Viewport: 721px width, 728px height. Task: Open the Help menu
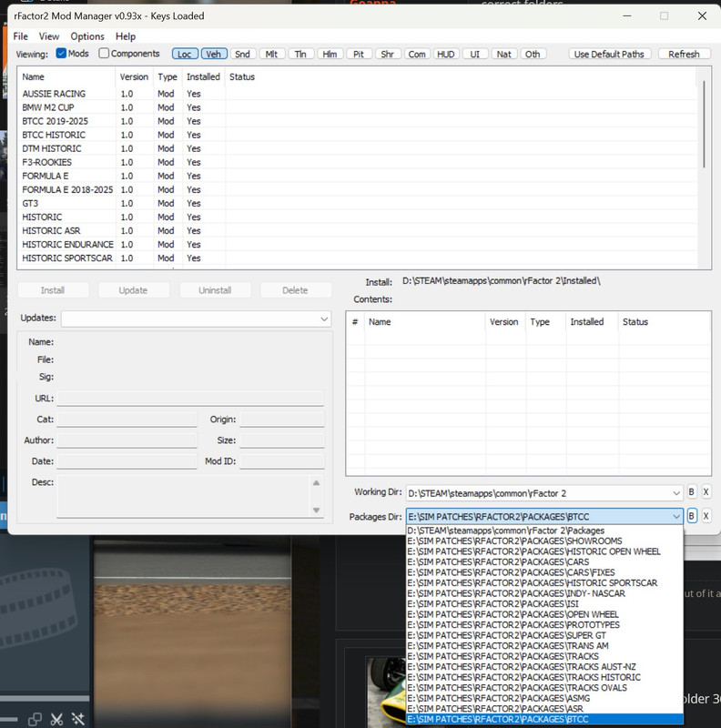point(126,36)
